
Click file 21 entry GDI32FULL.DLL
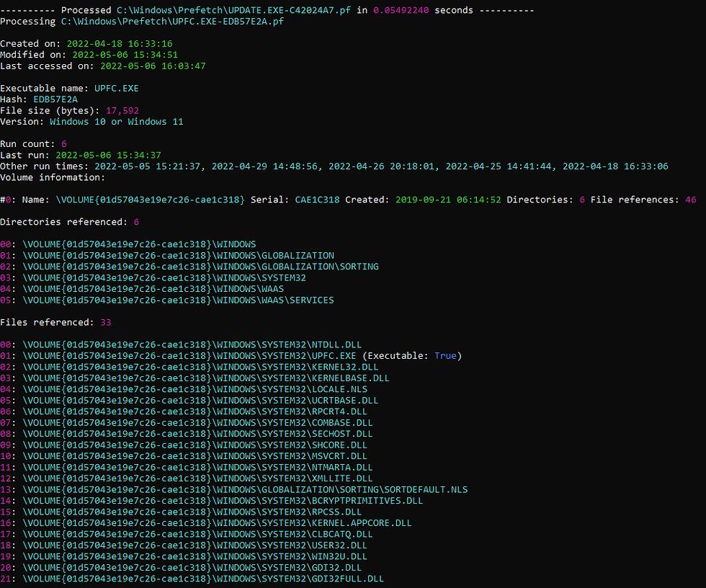point(192,579)
